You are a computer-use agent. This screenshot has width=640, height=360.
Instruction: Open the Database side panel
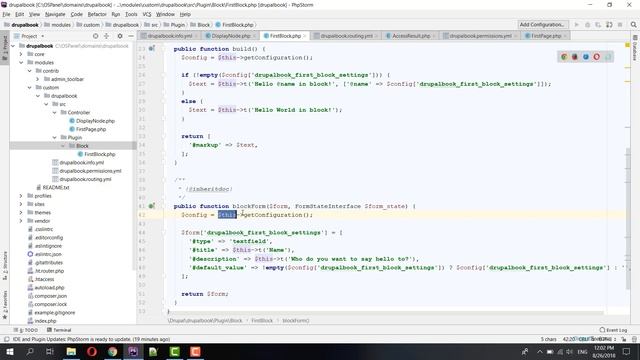pos(635,48)
